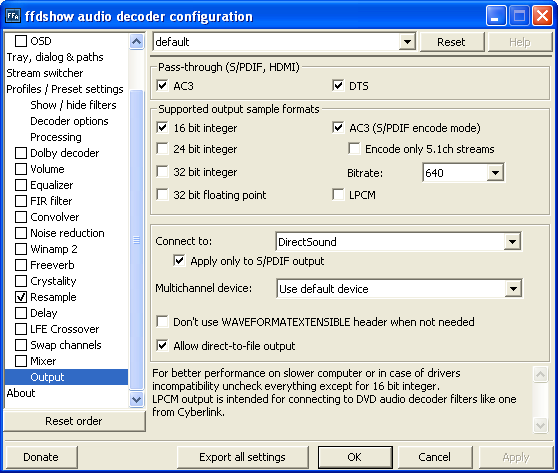The width and height of the screenshot is (558, 473).
Task: Enable the FIR filter checkbox
Action: pyautogui.click(x=21, y=201)
